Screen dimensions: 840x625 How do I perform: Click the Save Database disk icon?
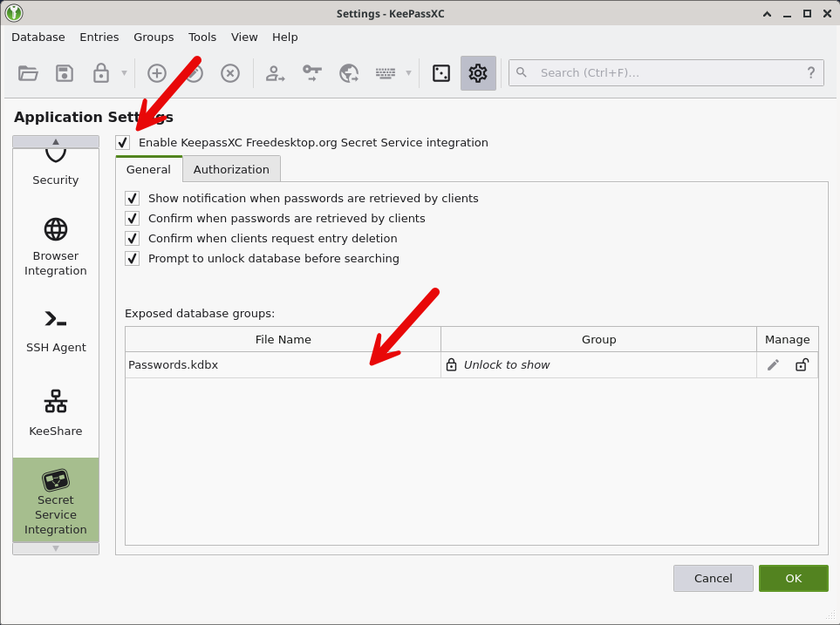click(65, 73)
